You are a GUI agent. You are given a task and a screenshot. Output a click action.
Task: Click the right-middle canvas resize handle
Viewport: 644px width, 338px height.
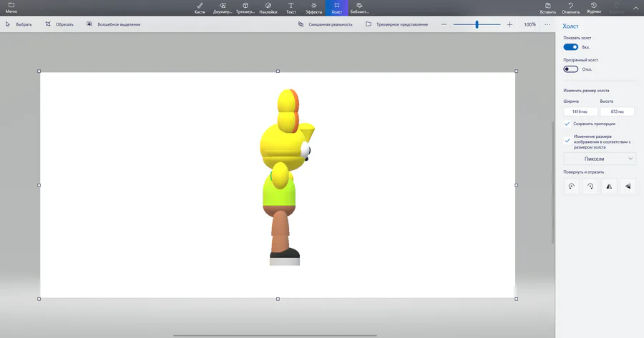click(516, 185)
